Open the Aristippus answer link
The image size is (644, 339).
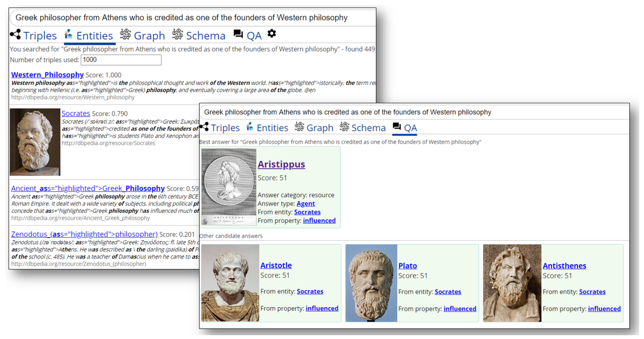coord(281,164)
